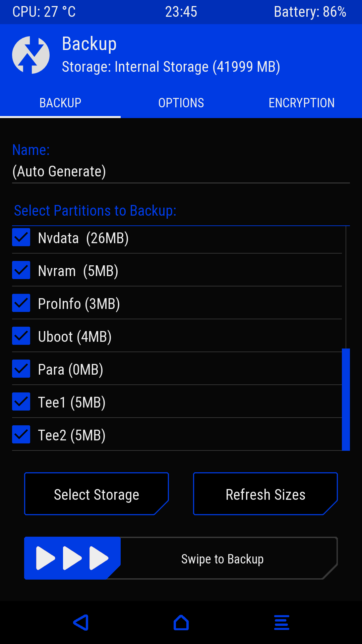The width and height of the screenshot is (362, 644).
Task: Click the Refresh Sizes button
Action: tap(265, 494)
